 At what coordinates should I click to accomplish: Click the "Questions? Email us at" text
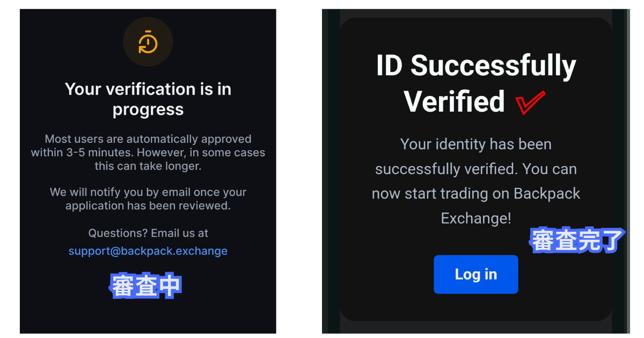tap(148, 233)
